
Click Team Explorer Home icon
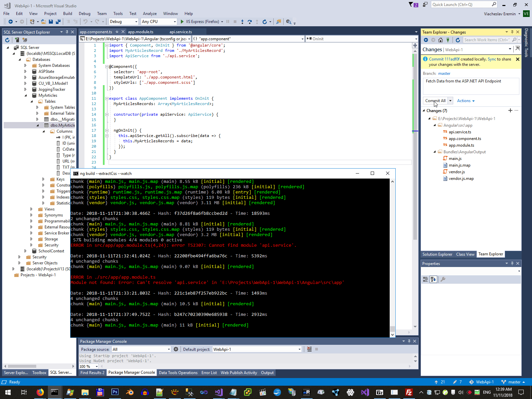point(440,40)
